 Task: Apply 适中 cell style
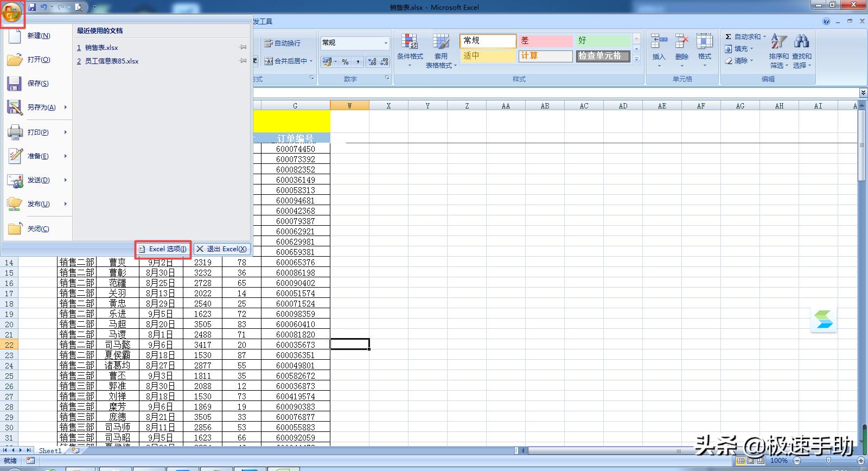[488, 56]
